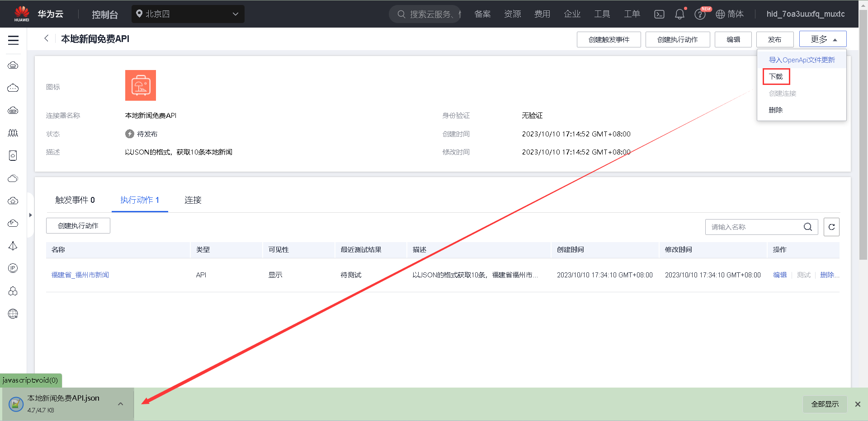
Task: Click the downloaded JSON file icon
Action: point(16,404)
